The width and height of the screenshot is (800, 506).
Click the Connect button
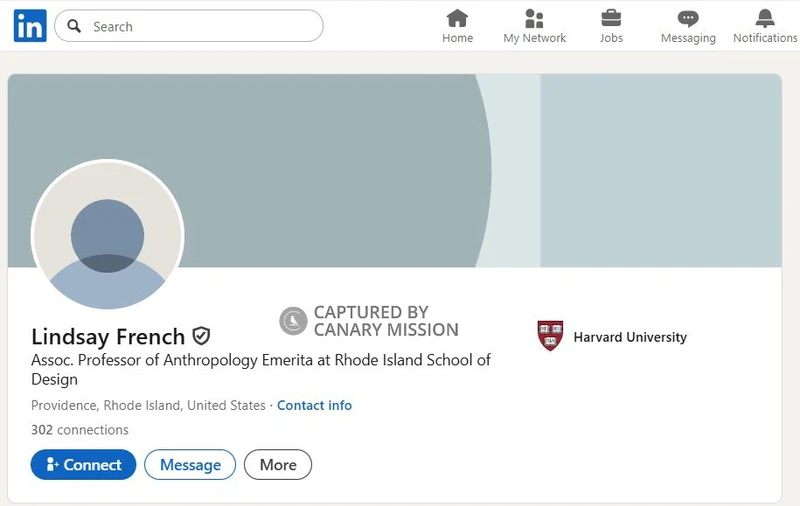coord(83,465)
